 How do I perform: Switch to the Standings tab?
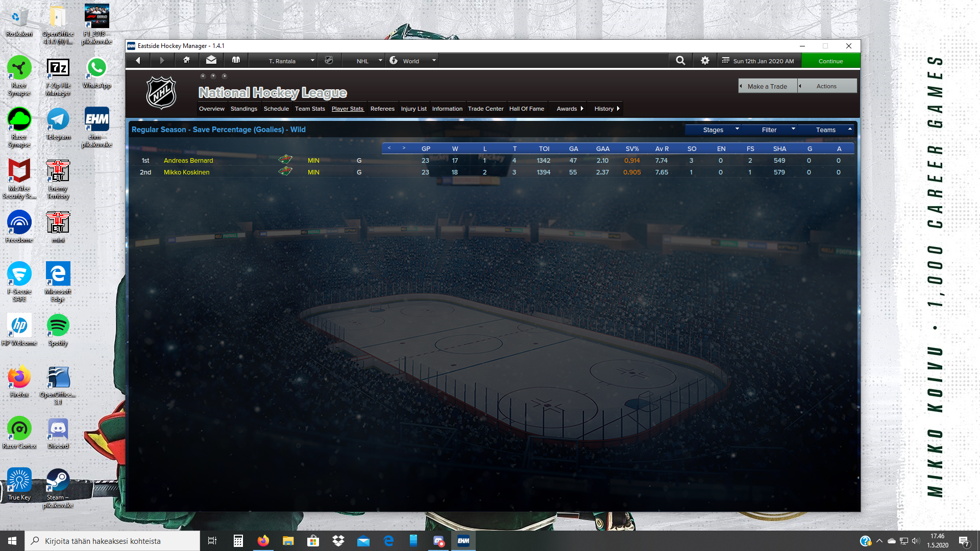click(243, 109)
